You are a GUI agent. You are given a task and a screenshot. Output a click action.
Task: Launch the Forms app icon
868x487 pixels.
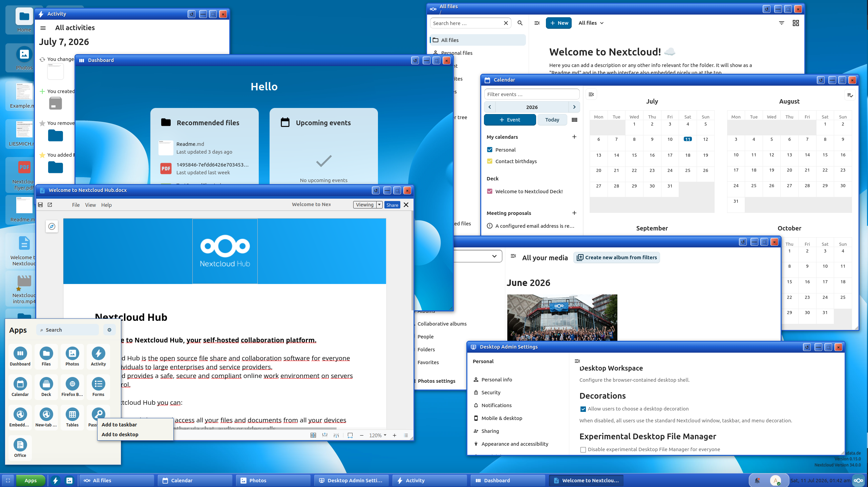click(98, 387)
